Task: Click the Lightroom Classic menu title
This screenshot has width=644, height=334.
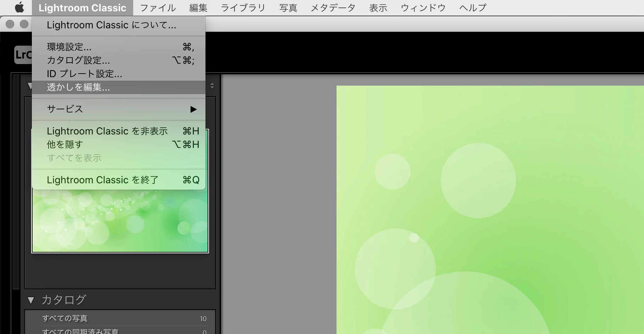Action: (82, 8)
